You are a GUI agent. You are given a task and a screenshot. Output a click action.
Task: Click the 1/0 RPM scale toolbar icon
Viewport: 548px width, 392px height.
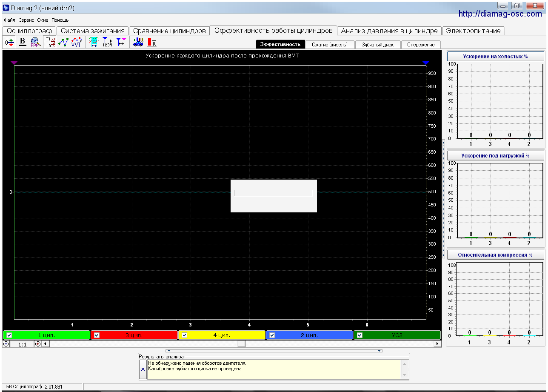pyautogui.click(x=51, y=42)
